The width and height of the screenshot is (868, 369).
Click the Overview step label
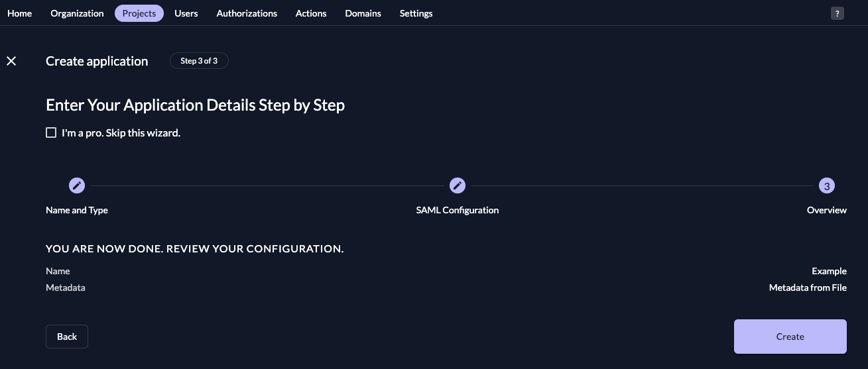(x=826, y=210)
